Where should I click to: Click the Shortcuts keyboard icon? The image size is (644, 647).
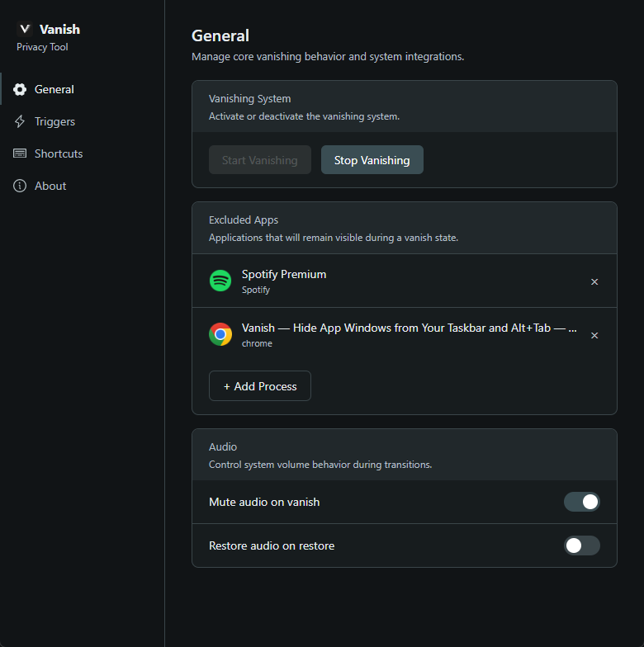tap(20, 153)
